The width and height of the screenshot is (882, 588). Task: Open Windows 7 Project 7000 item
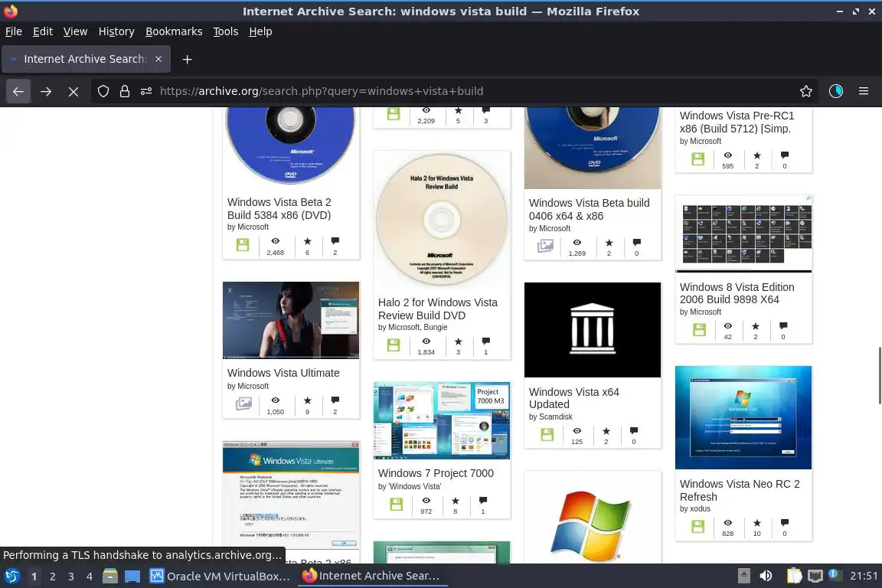coord(436,473)
